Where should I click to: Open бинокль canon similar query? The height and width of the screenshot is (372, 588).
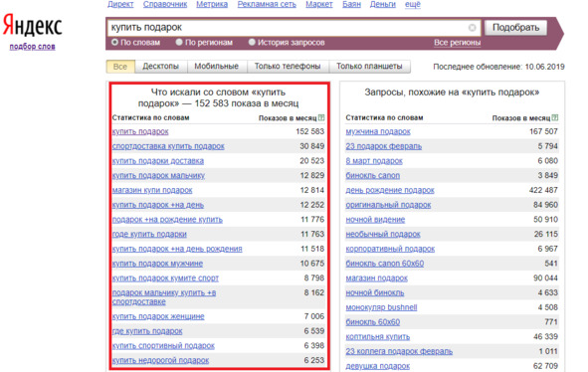(373, 175)
